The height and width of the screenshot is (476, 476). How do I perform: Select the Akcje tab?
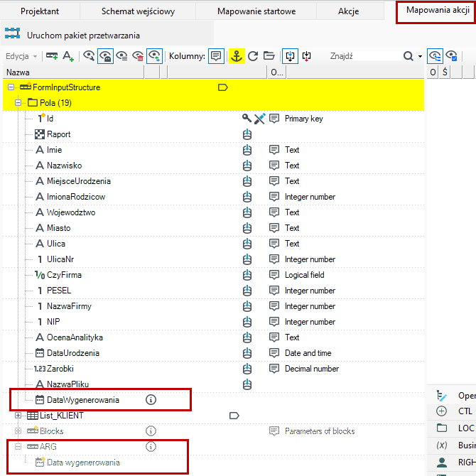[x=348, y=11]
